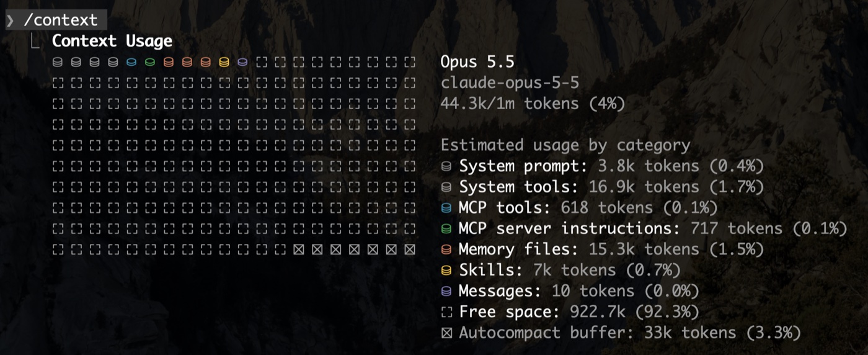Click the purple Messages legend icon
Image resolution: width=868 pixels, height=355 pixels.
click(446, 291)
